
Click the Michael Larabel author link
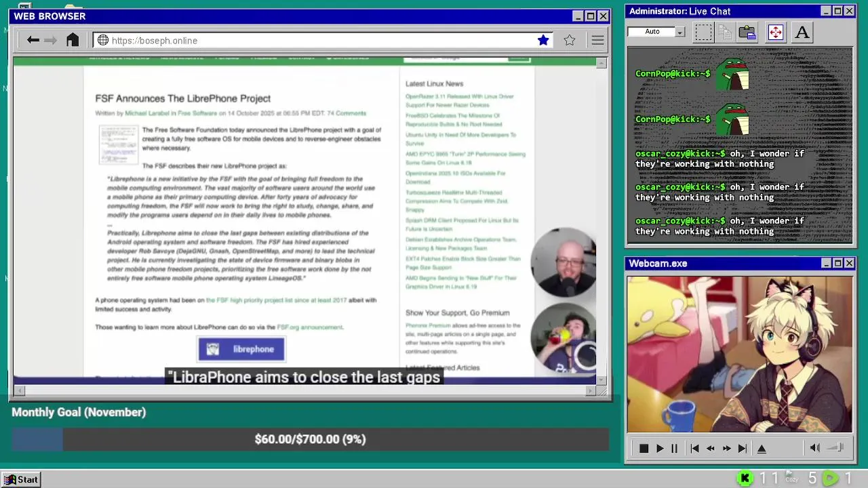pos(147,113)
